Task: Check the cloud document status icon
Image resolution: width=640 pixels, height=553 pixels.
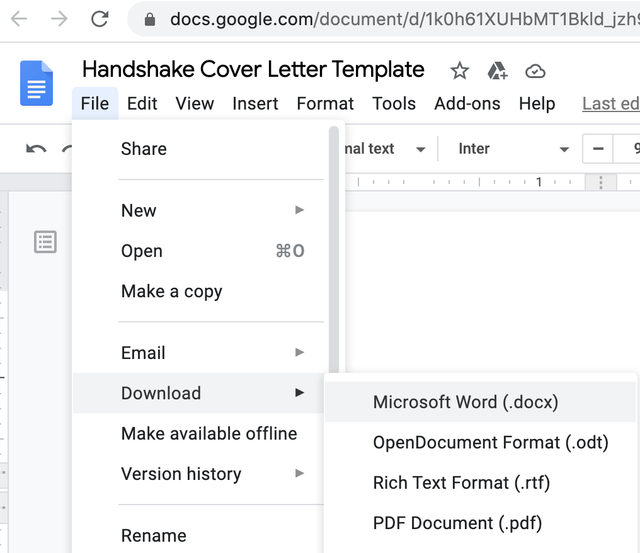Action: click(x=535, y=71)
